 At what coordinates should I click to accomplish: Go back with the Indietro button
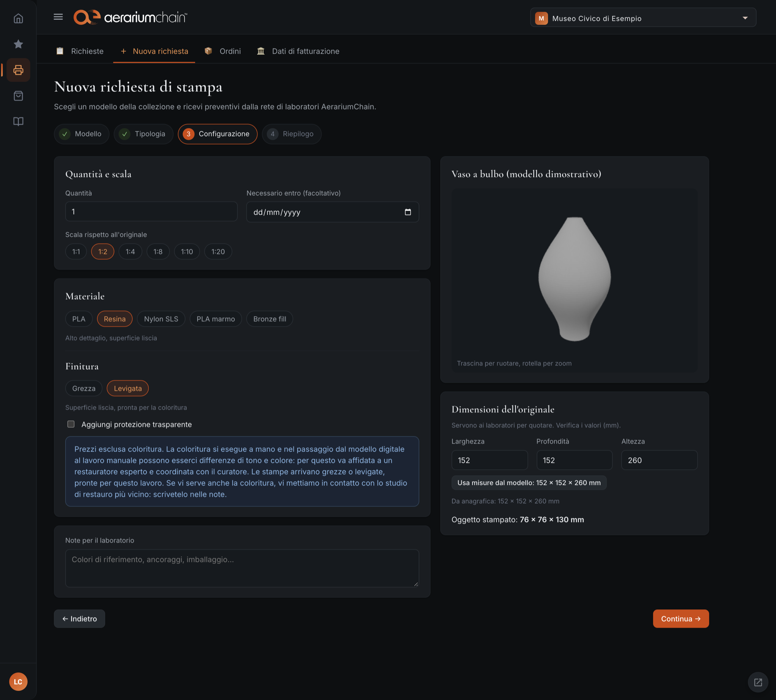click(80, 619)
